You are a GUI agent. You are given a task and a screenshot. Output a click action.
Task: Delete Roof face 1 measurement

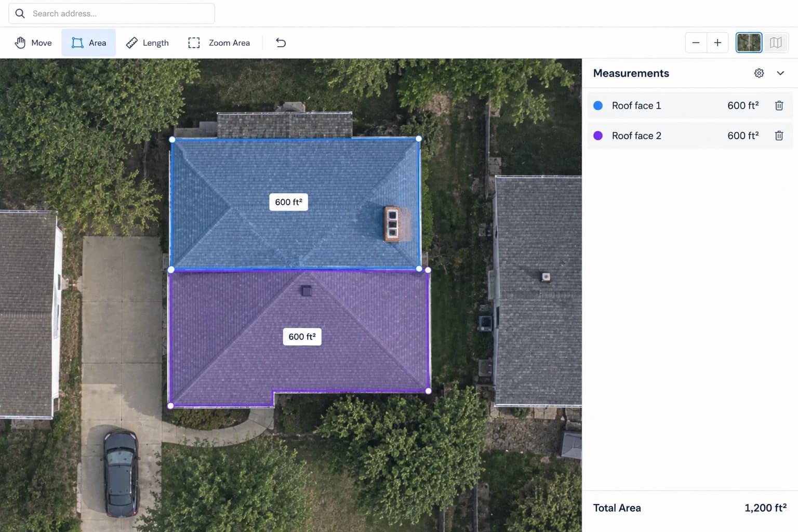tap(779, 105)
